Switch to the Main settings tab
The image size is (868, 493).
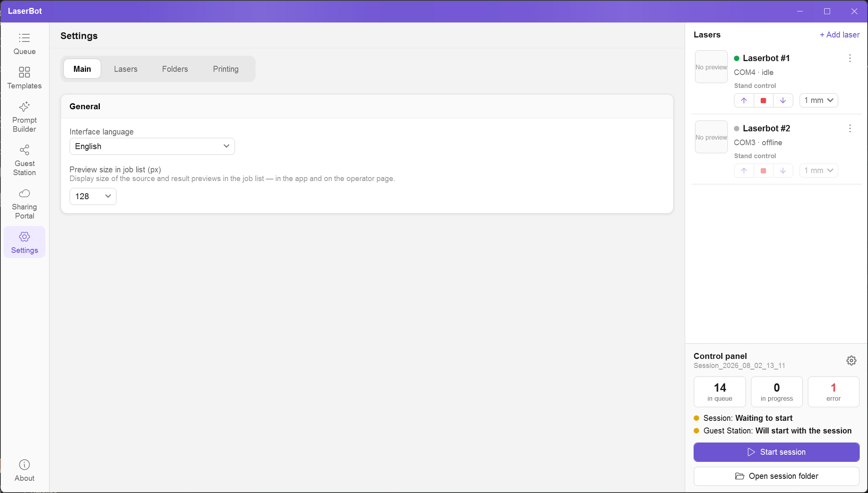pyautogui.click(x=82, y=69)
